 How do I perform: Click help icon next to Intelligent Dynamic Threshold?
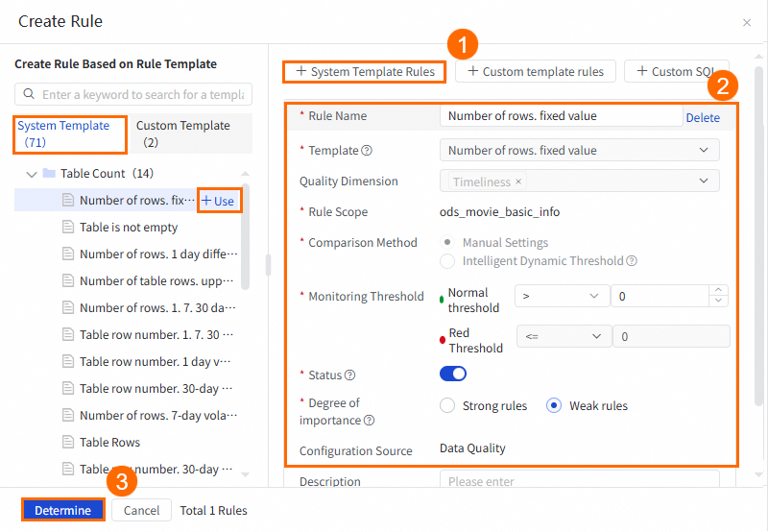tap(632, 261)
